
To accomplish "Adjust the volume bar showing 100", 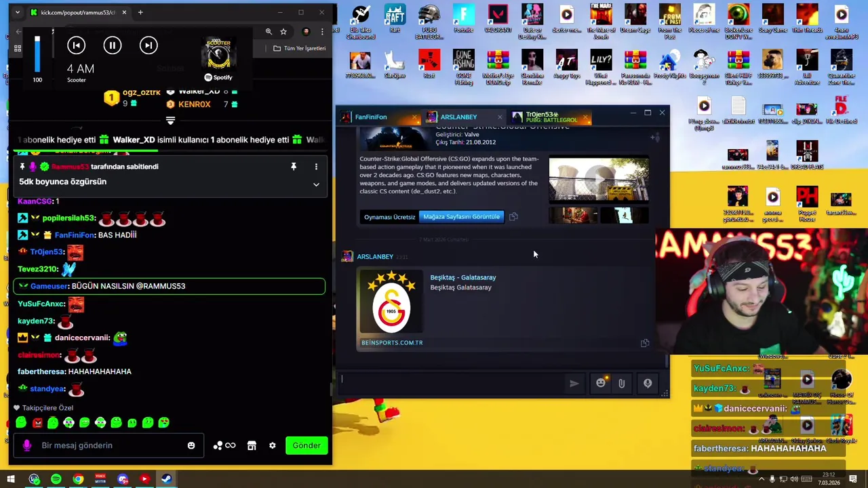I will tap(37, 54).
